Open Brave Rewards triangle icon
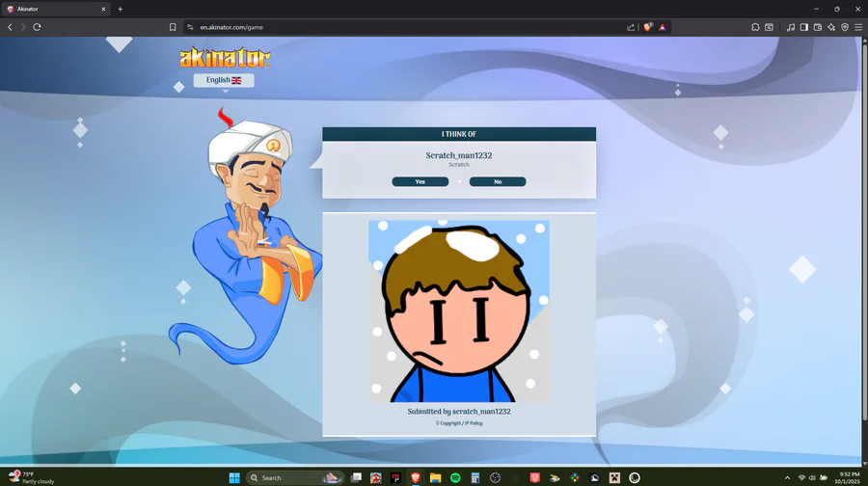This screenshot has width=868, height=486. 662,27
